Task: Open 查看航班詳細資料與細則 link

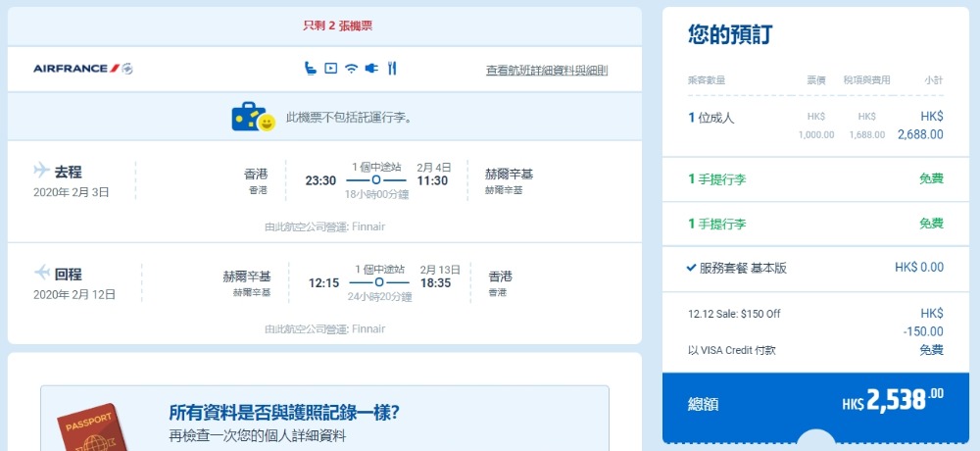Action: [547, 71]
